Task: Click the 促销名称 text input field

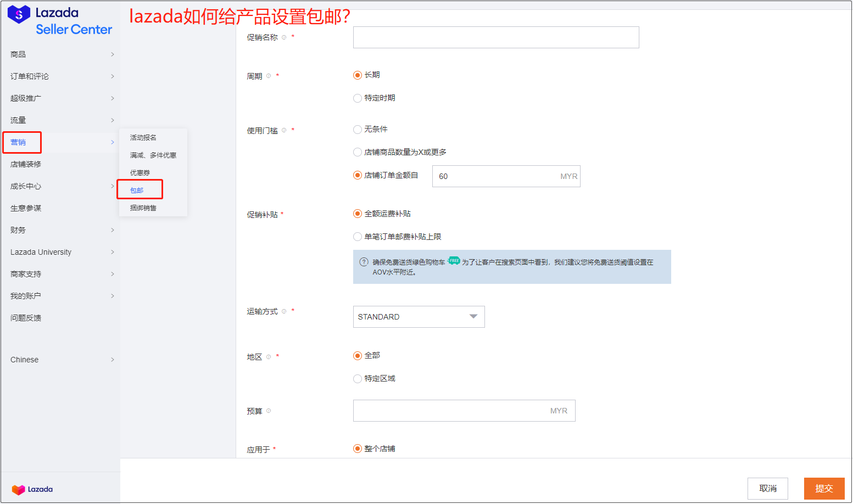Action: [x=495, y=37]
